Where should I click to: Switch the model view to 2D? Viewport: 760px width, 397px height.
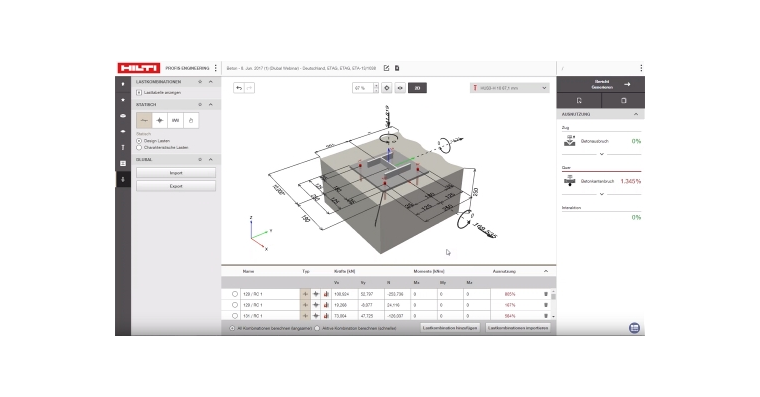(x=417, y=88)
